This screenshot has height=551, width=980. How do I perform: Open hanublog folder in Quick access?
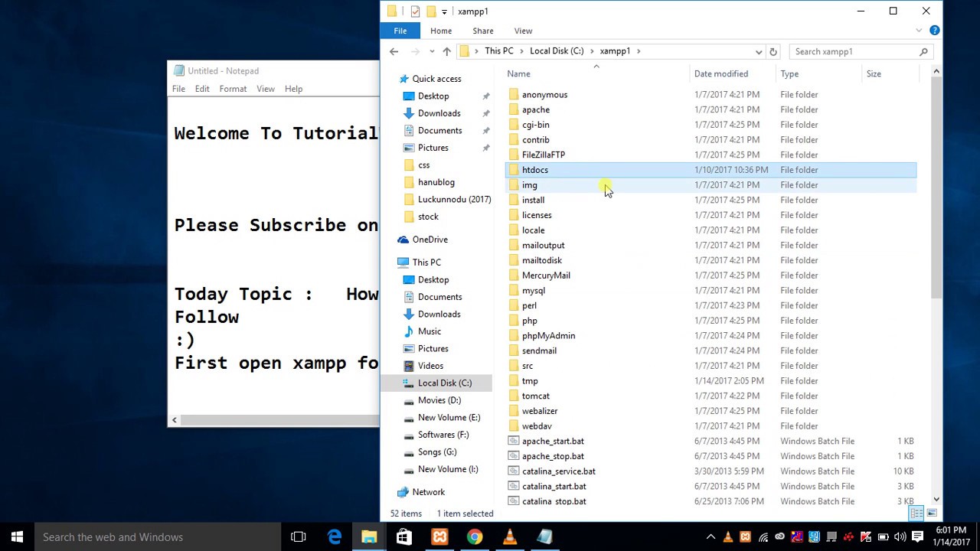pos(436,182)
